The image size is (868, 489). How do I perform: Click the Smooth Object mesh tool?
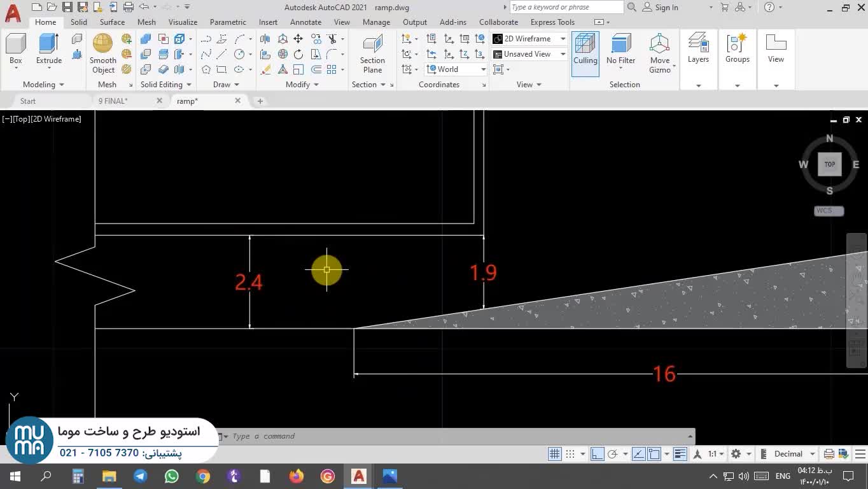(x=102, y=53)
